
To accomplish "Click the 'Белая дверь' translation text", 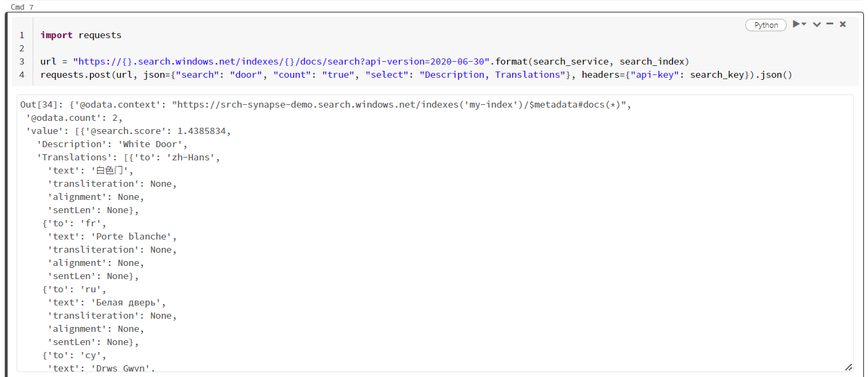I will click(128, 302).
